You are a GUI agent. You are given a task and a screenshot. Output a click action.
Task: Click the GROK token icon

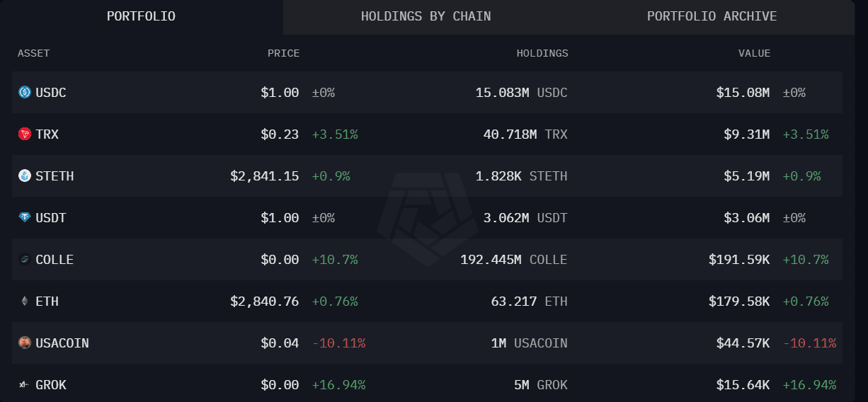click(25, 384)
